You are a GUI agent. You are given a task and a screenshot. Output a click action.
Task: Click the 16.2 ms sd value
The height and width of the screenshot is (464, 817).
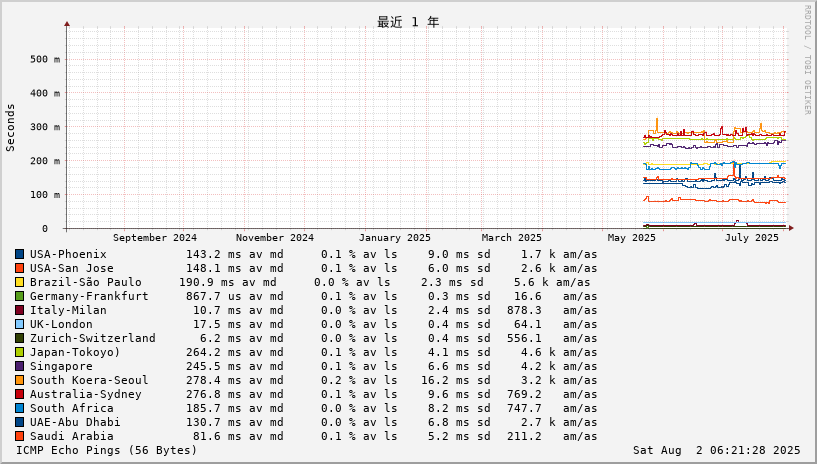tap(456, 381)
